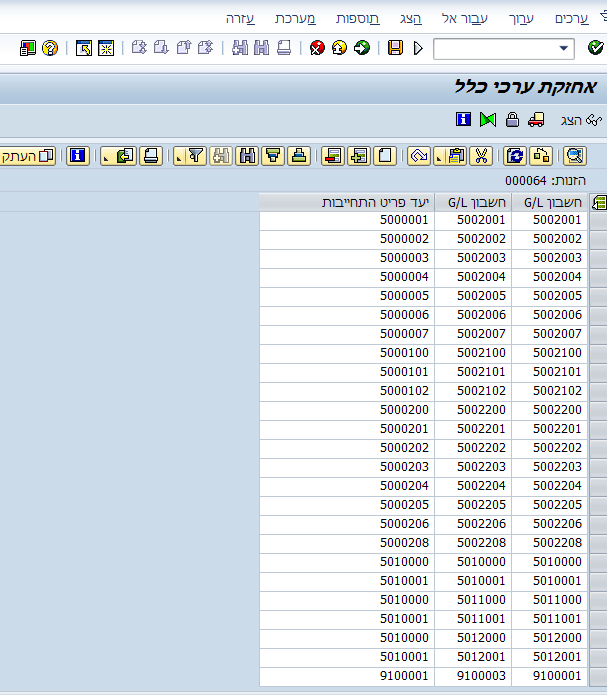607x695 pixels.
Task: Click the Find binoculars icon in grid toolbar
Action: click(x=247, y=156)
